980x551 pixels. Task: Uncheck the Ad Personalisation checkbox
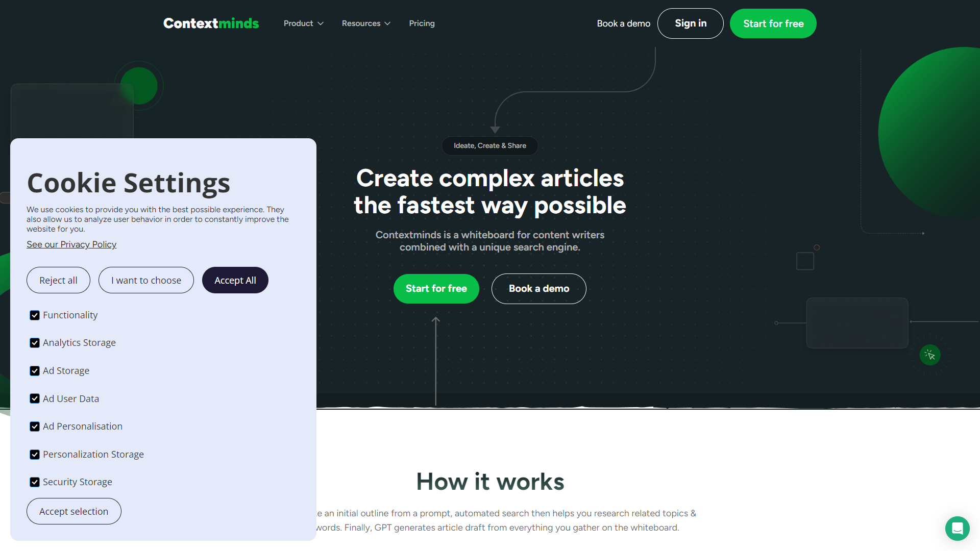(x=34, y=427)
